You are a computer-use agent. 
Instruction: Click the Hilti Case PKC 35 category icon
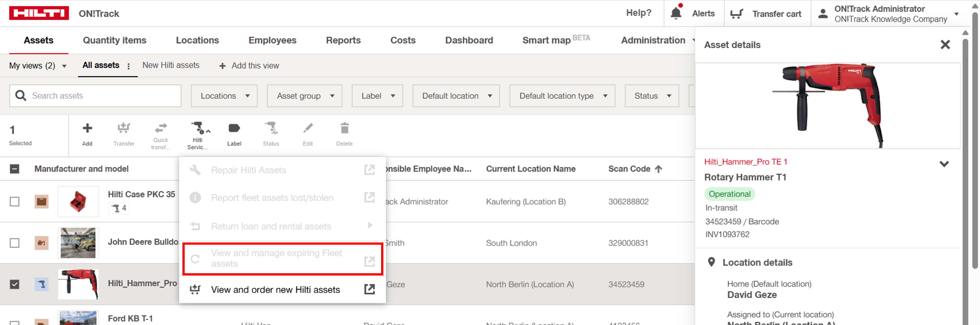point(41,201)
